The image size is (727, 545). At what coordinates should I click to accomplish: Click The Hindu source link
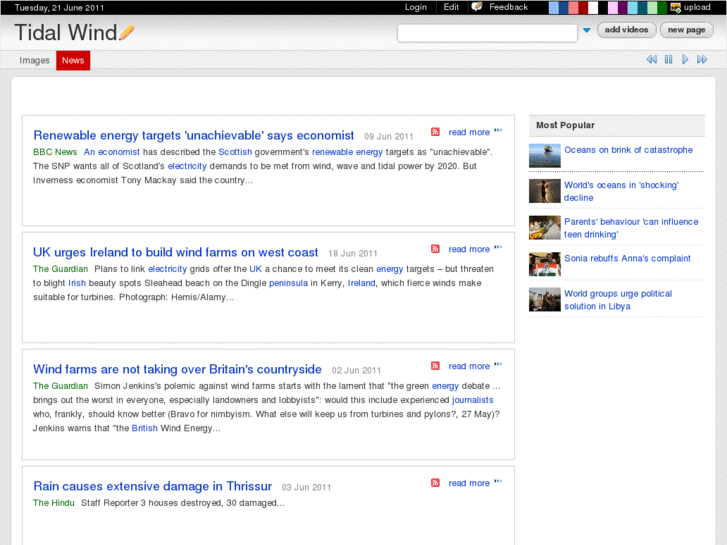(53, 503)
